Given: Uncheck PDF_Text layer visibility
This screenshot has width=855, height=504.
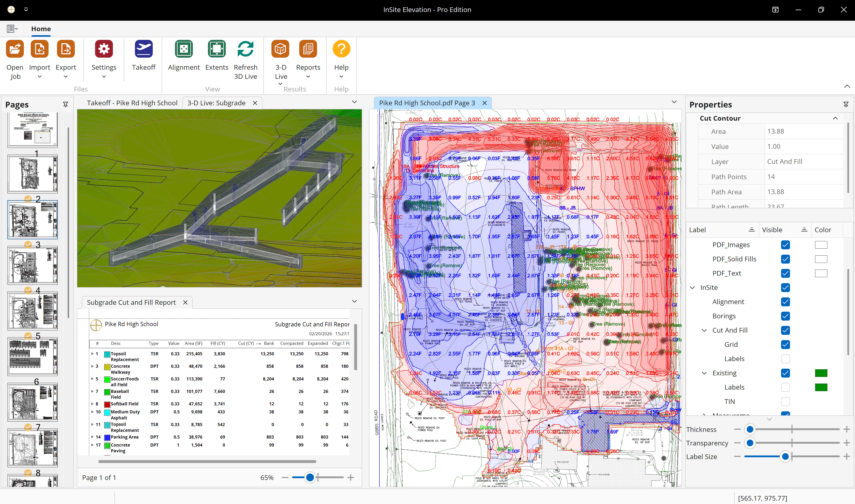Looking at the screenshot, I should [x=785, y=273].
